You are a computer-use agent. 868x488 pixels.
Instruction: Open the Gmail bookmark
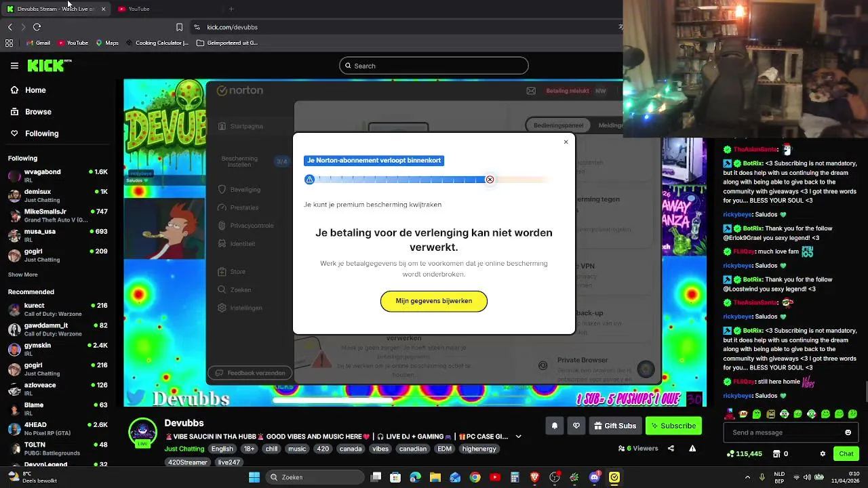(x=38, y=43)
